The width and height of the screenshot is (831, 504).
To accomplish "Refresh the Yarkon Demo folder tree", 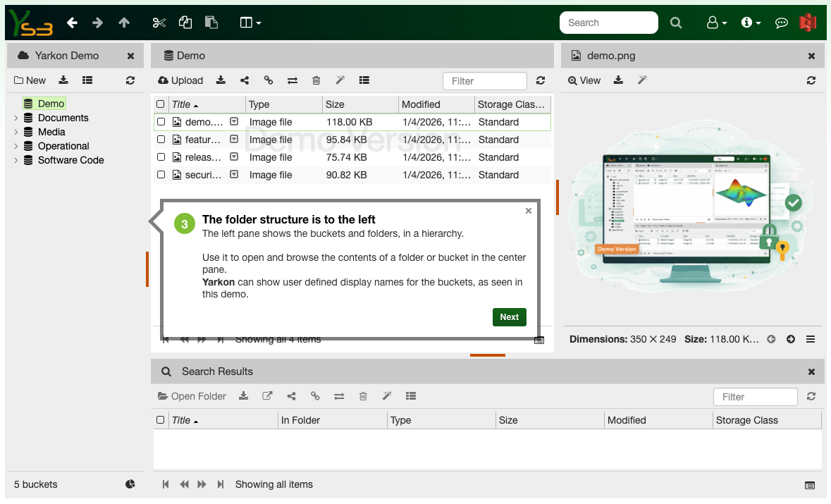I will pyautogui.click(x=130, y=80).
